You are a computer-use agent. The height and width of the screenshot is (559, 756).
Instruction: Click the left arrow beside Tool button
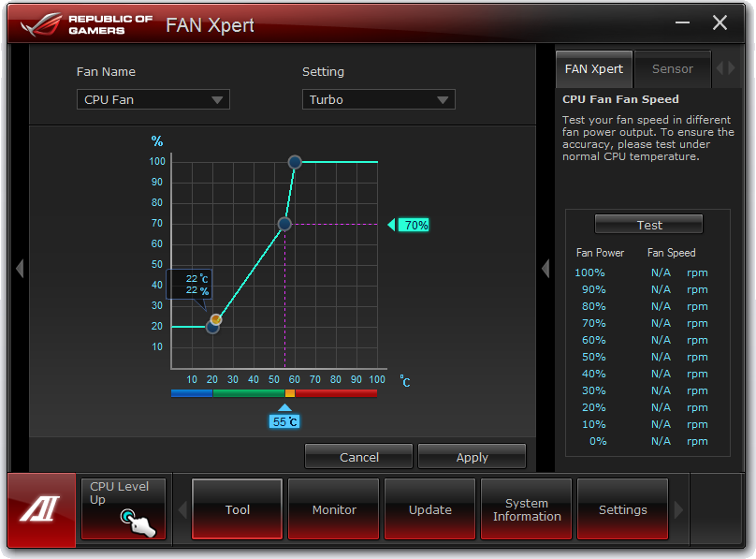pos(182,509)
